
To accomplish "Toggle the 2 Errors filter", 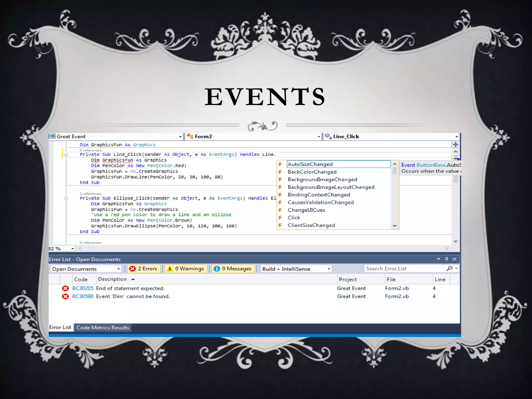I will tap(144, 269).
